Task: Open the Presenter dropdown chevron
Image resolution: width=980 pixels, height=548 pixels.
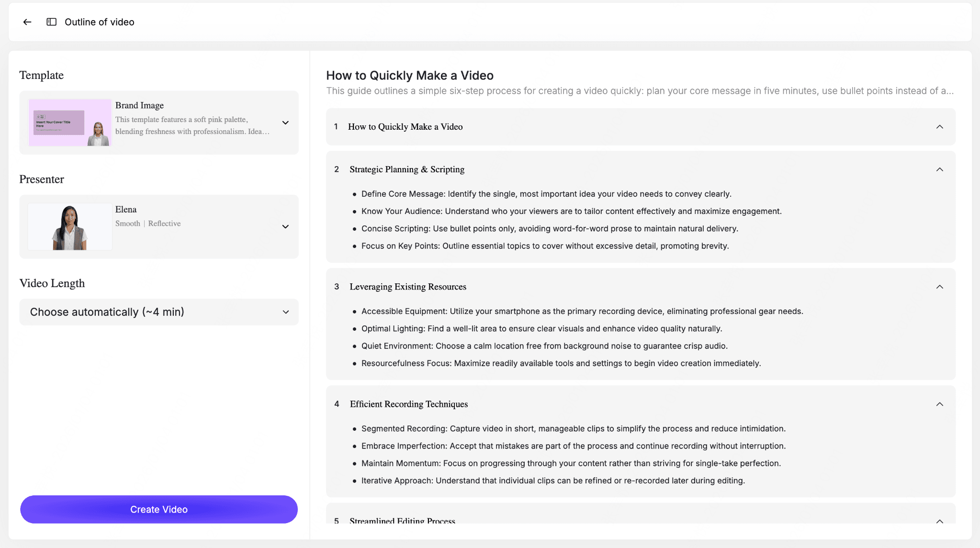Action: (x=285, y=226)
